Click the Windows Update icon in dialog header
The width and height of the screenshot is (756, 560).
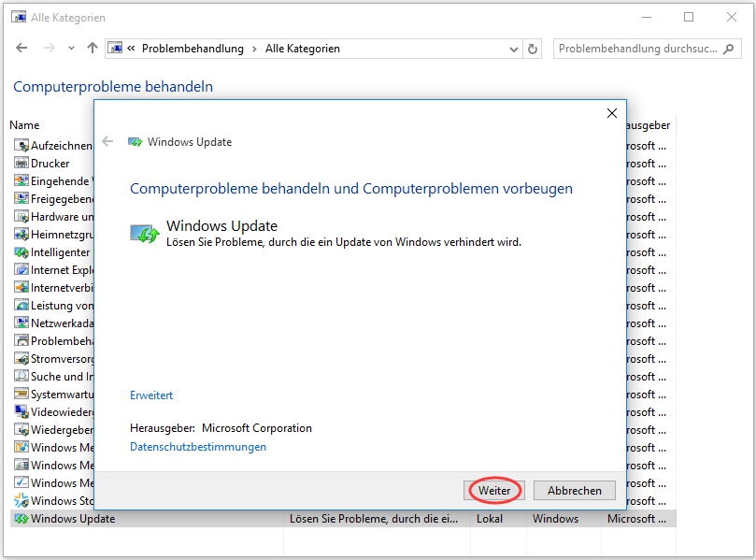click(x=135, y=142)
